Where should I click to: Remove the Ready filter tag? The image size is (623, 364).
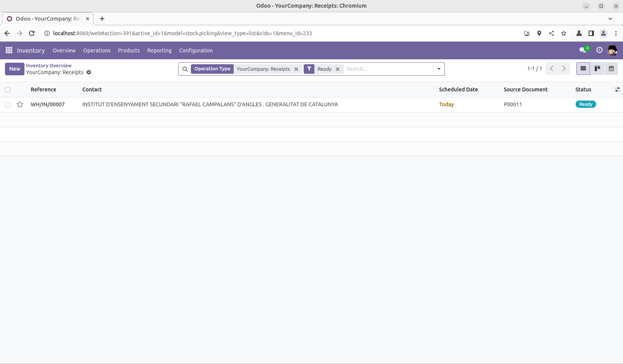click(x=338, y=69)
